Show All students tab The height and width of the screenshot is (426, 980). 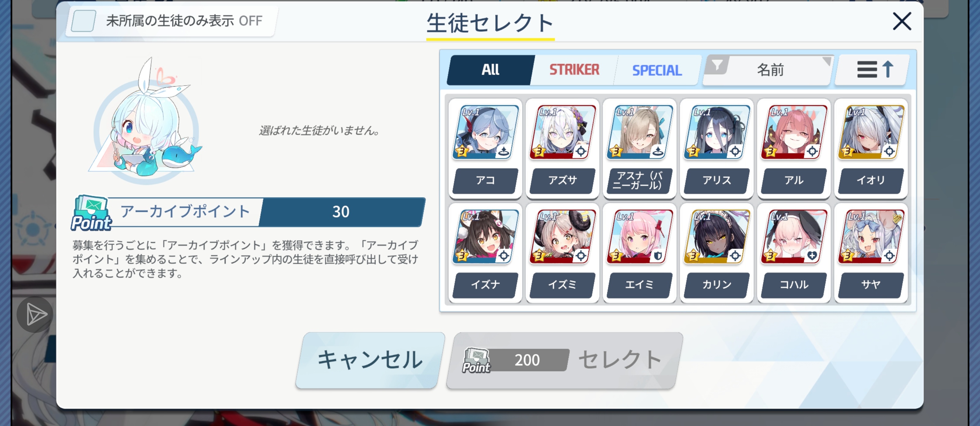pos(491,70)
